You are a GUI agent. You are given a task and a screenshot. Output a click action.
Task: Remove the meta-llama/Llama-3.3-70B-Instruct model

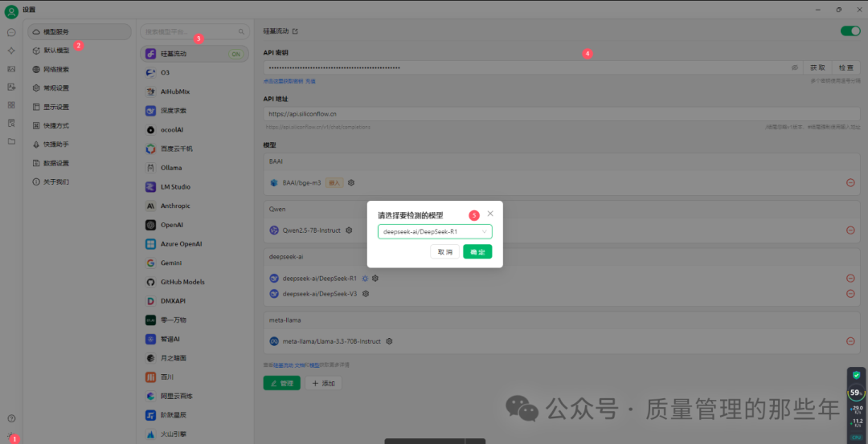click(x=850, y=341)
